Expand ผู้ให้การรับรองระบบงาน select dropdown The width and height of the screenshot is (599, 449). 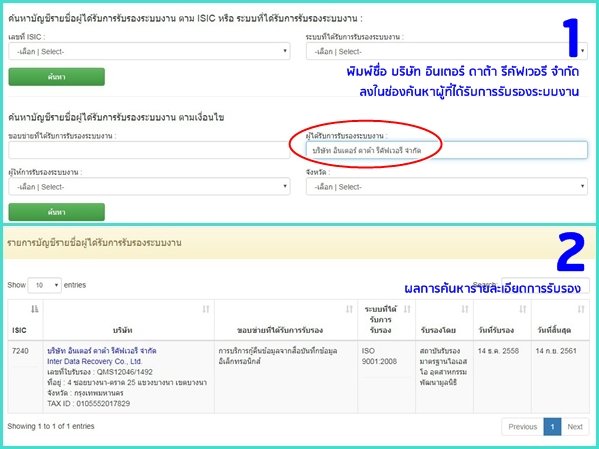click(149, 186)
